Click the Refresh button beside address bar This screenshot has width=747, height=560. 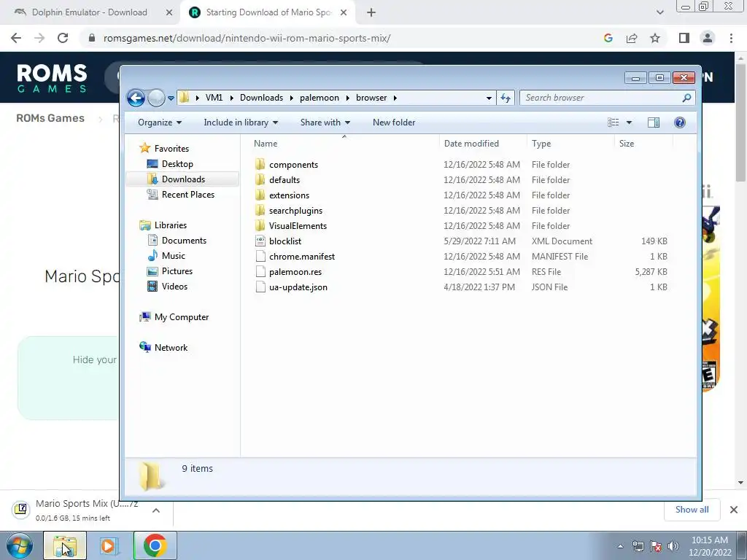(x=506, y=98)
